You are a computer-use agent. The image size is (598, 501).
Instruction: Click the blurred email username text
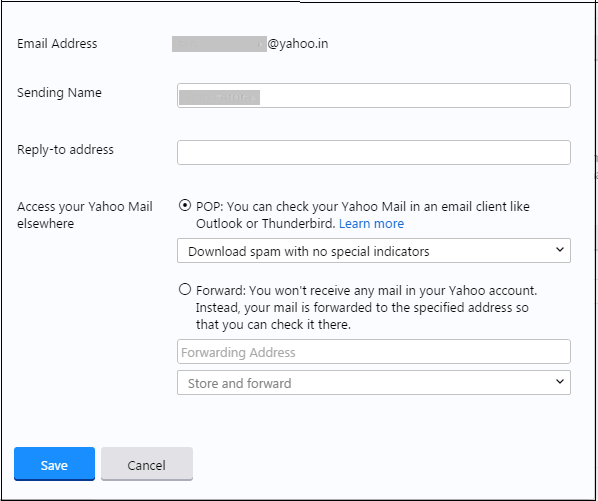[219, 44]
